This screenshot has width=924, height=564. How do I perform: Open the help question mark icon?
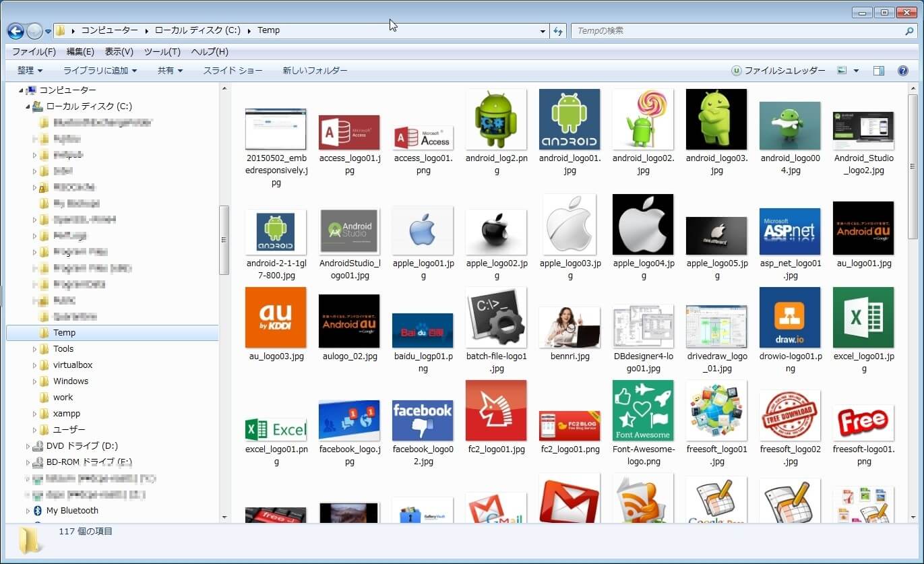click(902, 71)
